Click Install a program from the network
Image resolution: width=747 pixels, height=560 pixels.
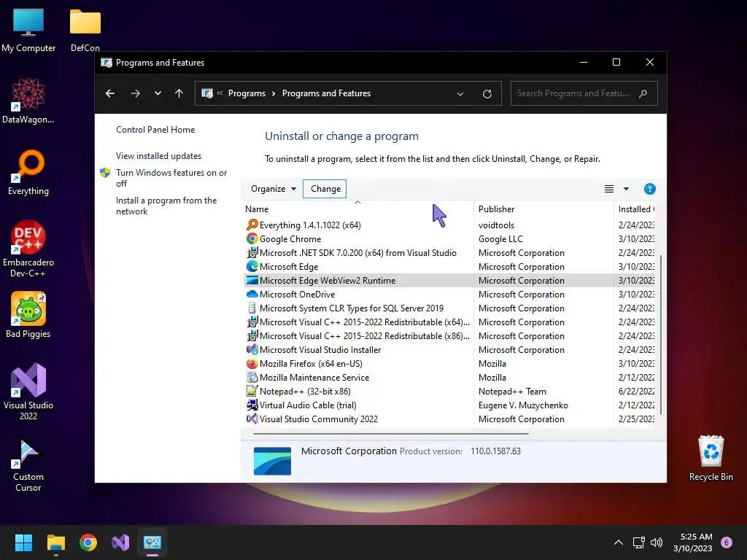[166, 206]
